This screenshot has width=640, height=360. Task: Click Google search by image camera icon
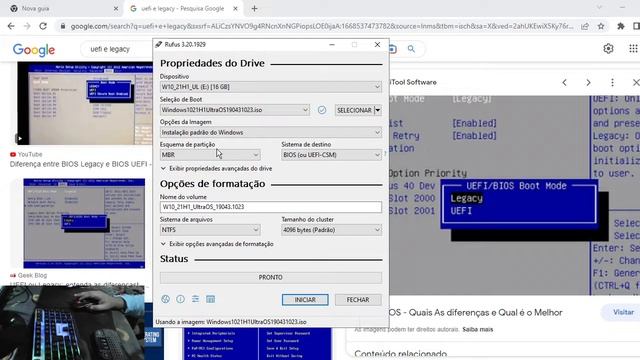click(393, 49)
